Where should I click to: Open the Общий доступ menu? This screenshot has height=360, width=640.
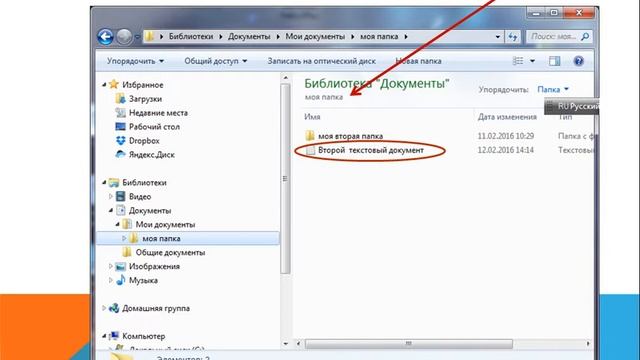point(216,61)
